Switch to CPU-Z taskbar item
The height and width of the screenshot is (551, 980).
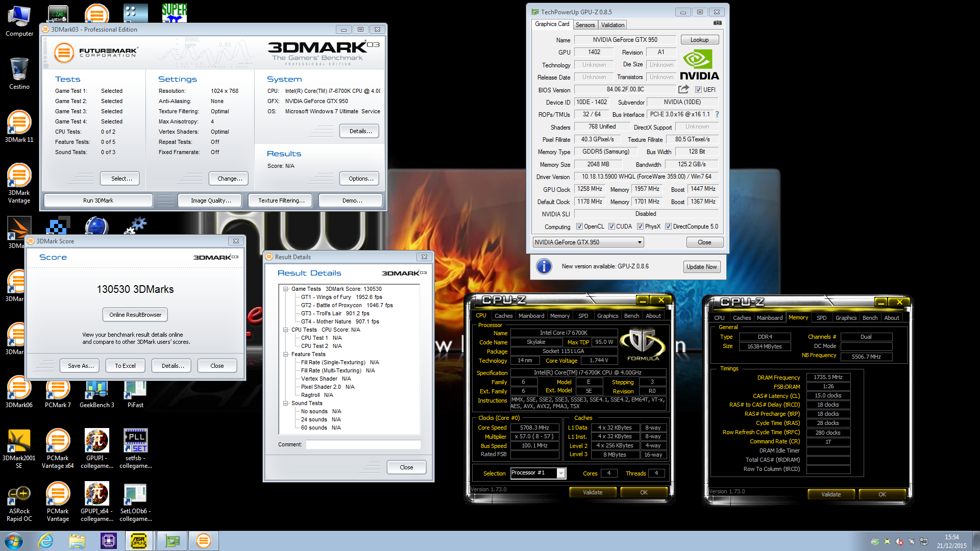click(139, 541)
